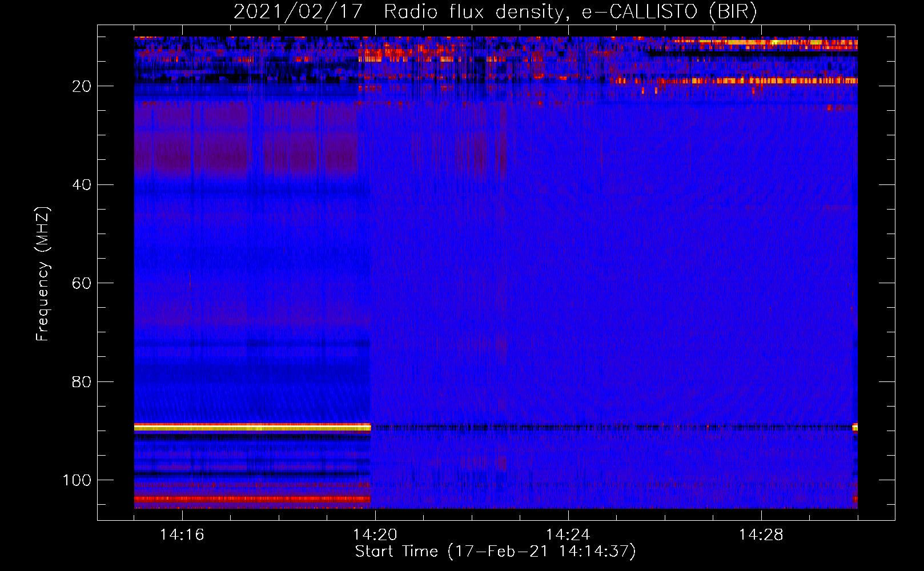Click the "Start Time (17-Feb-21 14:14:37)" x-axis label
This screenshot has height=571, width=924.
(495, 552)
